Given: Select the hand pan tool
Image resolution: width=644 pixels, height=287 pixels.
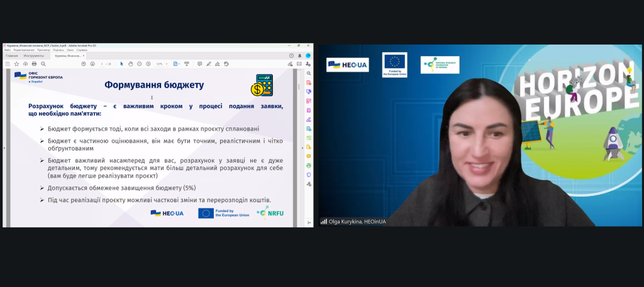Looking at the screenshot, I should 130,63.
